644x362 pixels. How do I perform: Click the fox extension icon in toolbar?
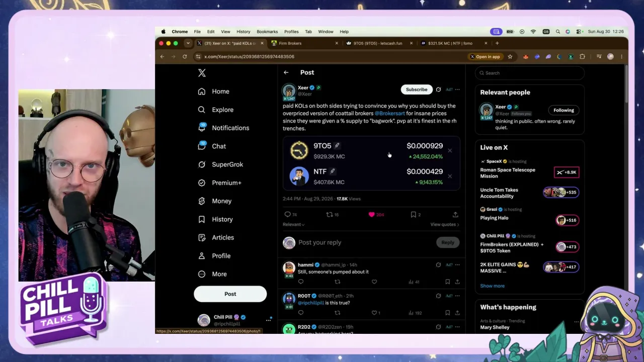coord(526,57)
